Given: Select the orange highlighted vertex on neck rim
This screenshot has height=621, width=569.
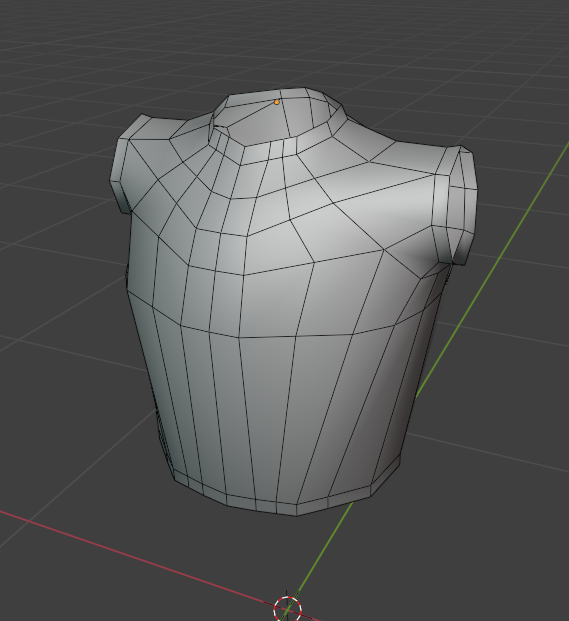Looking at the screenshot, I should tap(277, 102).
